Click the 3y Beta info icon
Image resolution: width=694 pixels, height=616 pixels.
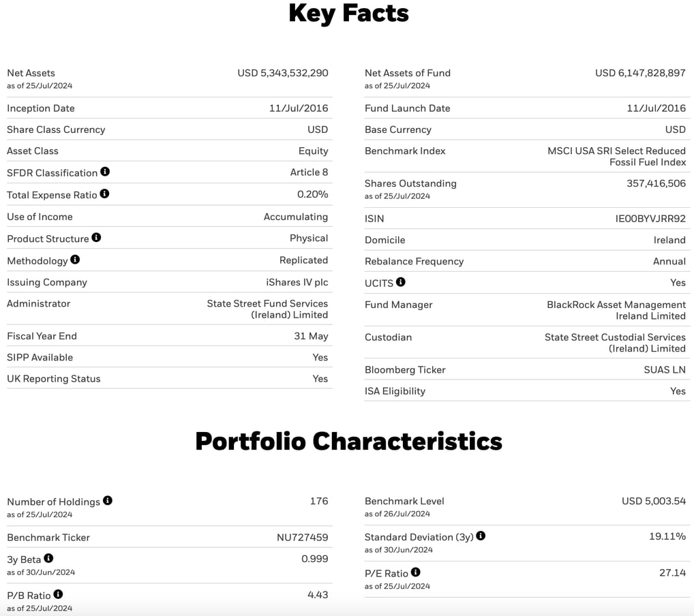[x=48, y=559]
